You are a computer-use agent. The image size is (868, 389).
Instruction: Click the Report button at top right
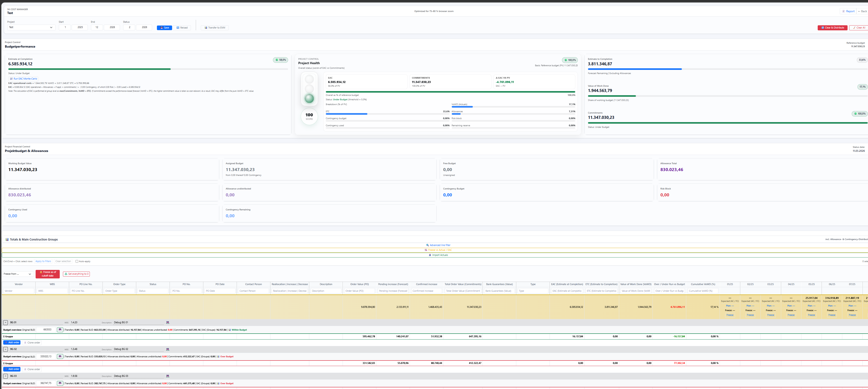tap(848, 11)
